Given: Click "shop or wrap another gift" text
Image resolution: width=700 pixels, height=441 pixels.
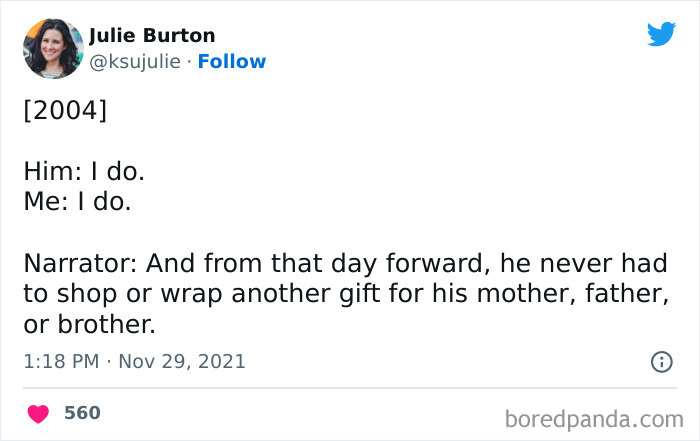Looking at the screenshot, I should pos(200,295).
